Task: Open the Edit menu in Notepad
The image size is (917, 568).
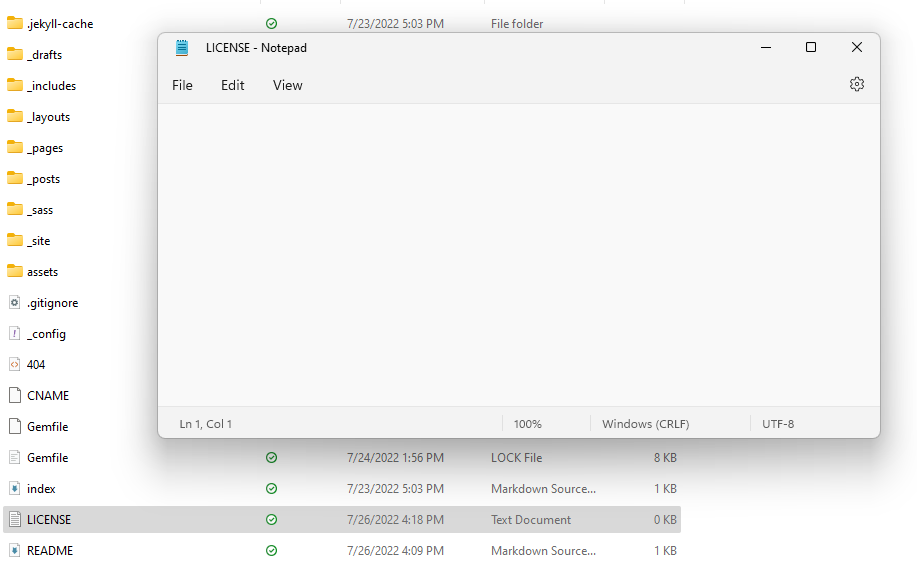Action: [x=233, y=85]
